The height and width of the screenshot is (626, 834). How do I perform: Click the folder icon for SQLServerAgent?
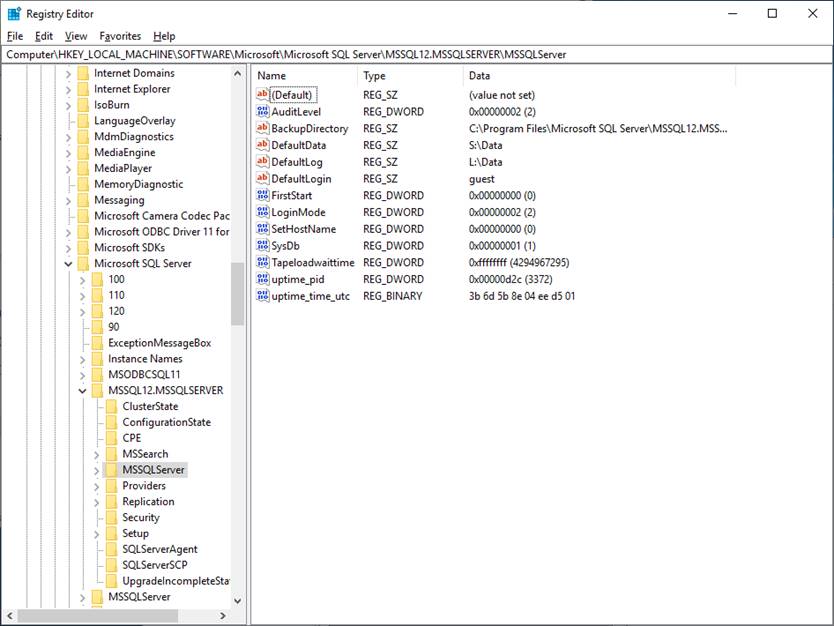click(111, 549)
